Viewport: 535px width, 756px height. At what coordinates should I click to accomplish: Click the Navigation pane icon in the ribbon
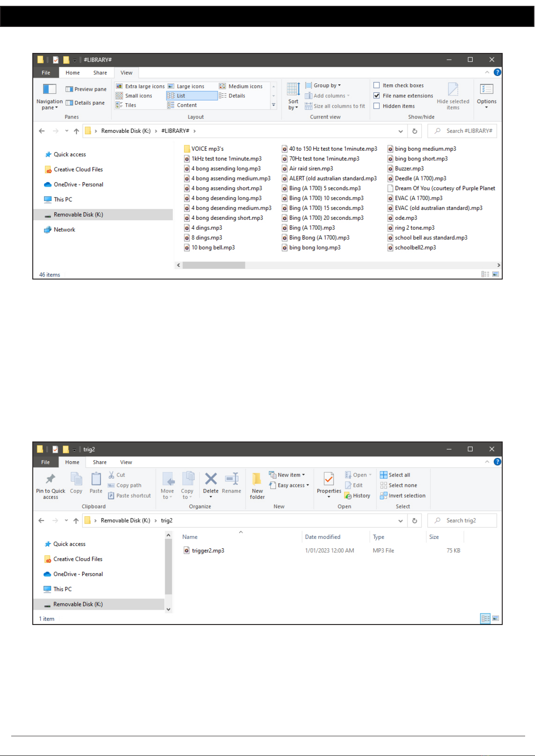click(49, 89)
